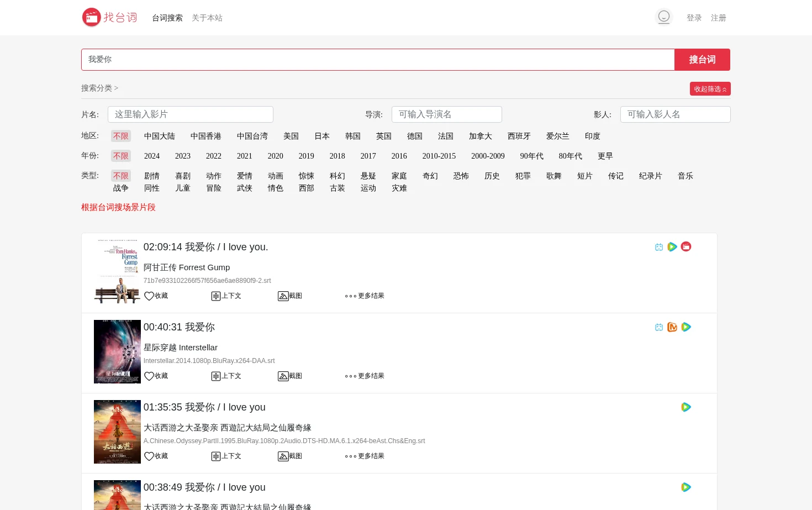The height and width of the screenshot is (510, 812).
Task: Click the 00:38:49 我爱你 / I love you title
Action: [x=204, y=487]
